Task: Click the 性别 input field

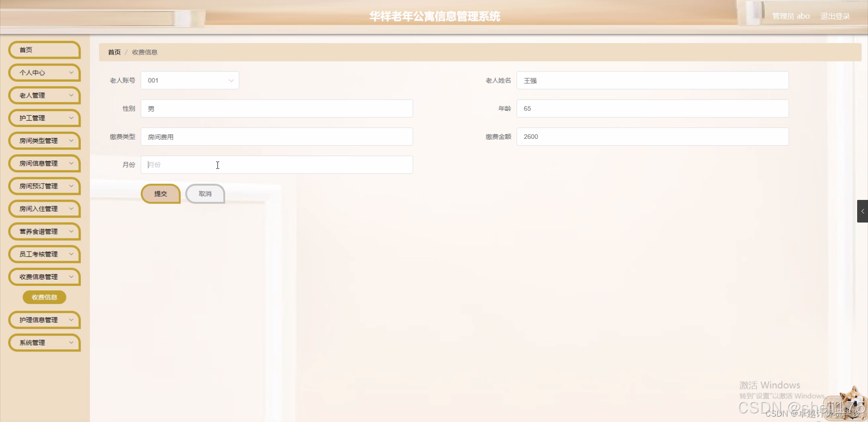Action: [277, 109]
